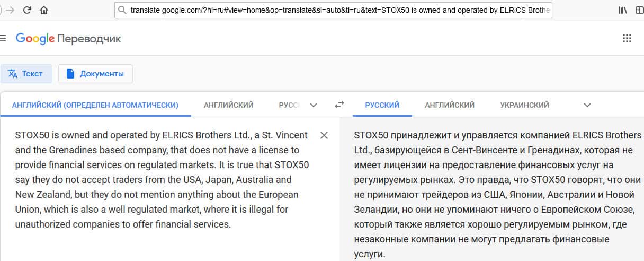Click the search icon in address bar
Screen dimensions: 644x261
point(122,10)
